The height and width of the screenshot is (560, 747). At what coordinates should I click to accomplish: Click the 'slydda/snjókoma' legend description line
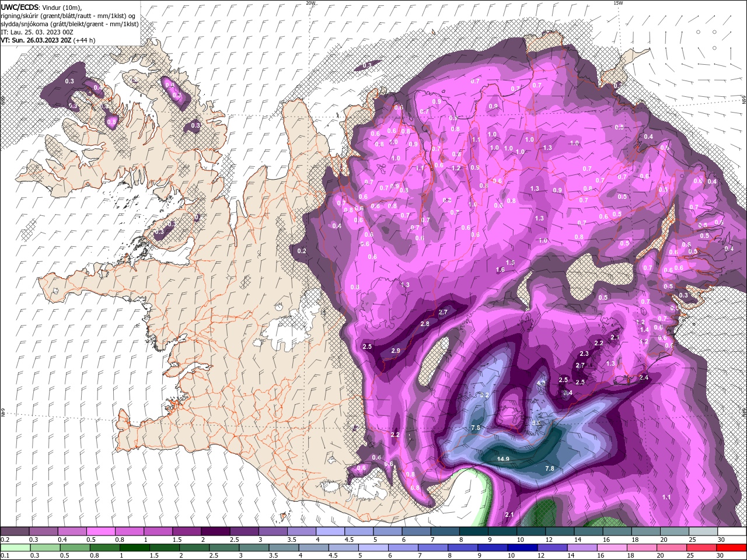[69, 23]
